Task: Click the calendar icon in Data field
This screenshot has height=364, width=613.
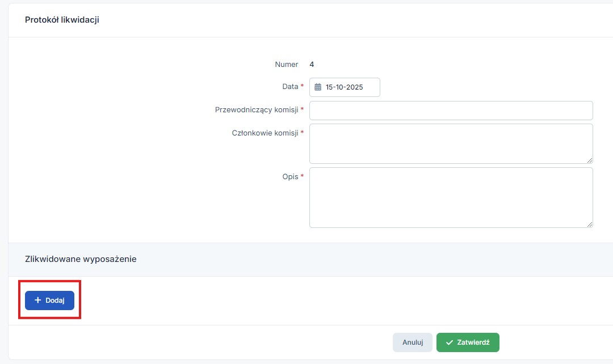Action: point(318,87)
